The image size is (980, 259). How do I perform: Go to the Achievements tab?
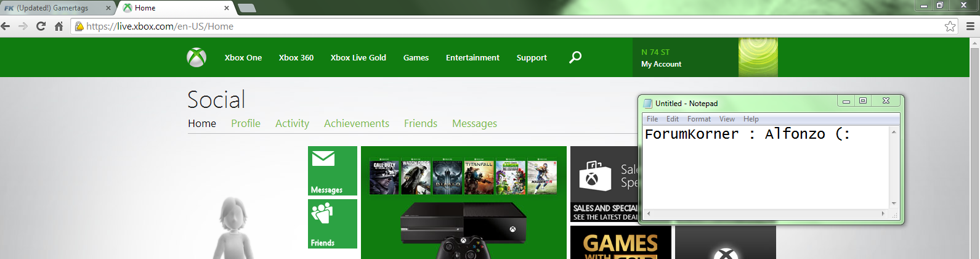click(x=357, y=123)
